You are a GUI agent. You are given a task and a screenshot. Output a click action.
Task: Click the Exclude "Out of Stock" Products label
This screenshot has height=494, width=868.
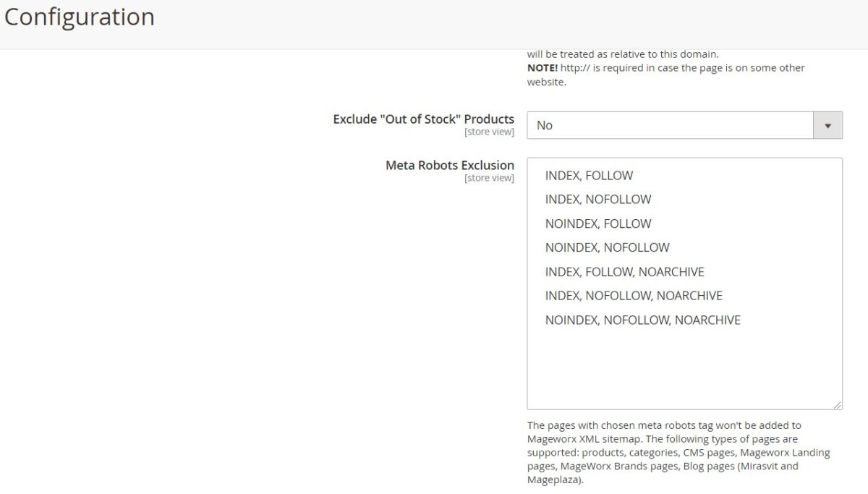tap(424, 119)
